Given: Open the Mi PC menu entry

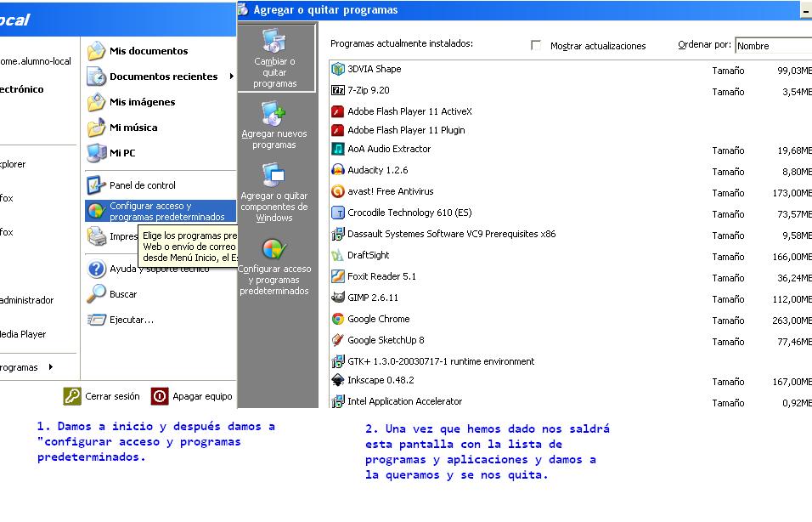Looking at the screenshot, I should coord(122,153).
